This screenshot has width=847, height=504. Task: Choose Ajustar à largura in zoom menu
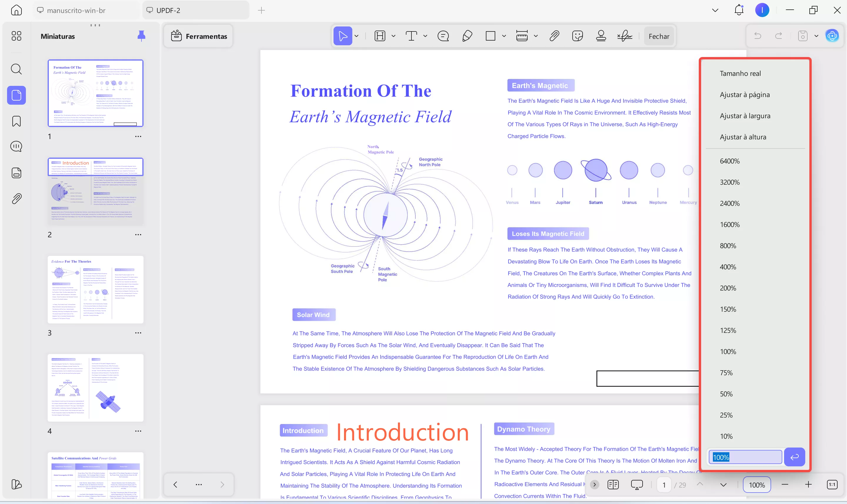pyautogui.click(x=745, y=116)
